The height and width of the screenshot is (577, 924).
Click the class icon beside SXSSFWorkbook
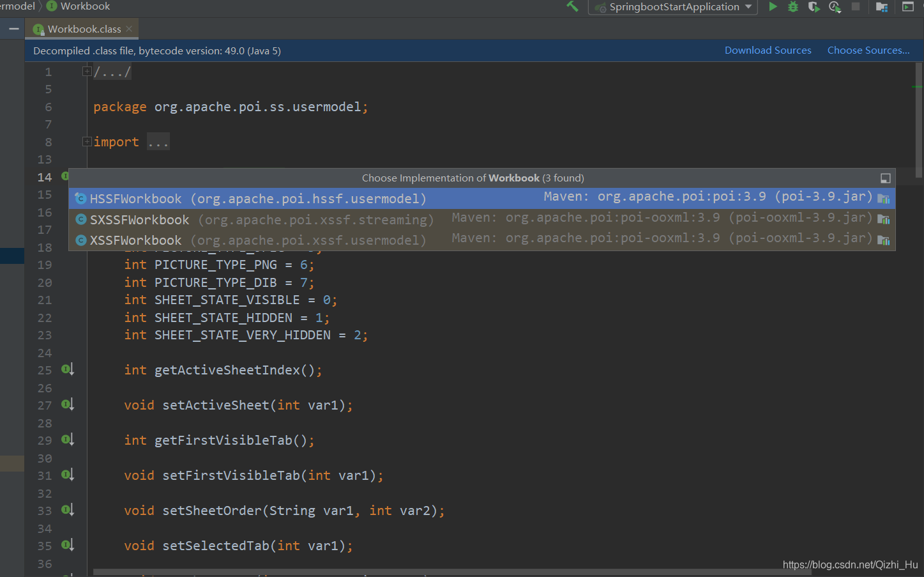coord(80,219)
